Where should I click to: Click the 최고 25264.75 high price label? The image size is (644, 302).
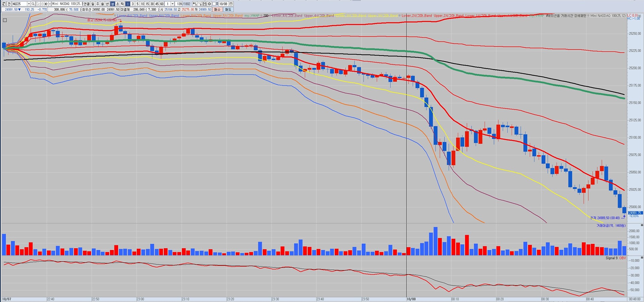[102, 20]
